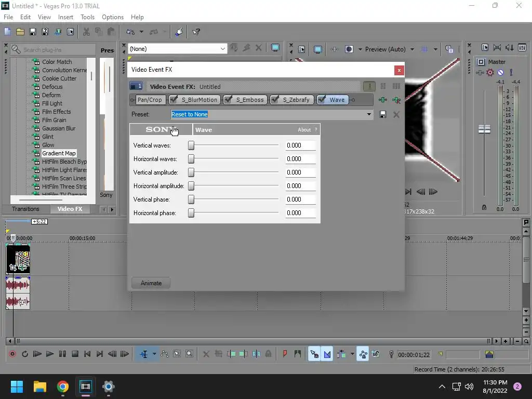Click the Pan/Crop chain button
The image size is (532, 399).
[x=150, y=100]
